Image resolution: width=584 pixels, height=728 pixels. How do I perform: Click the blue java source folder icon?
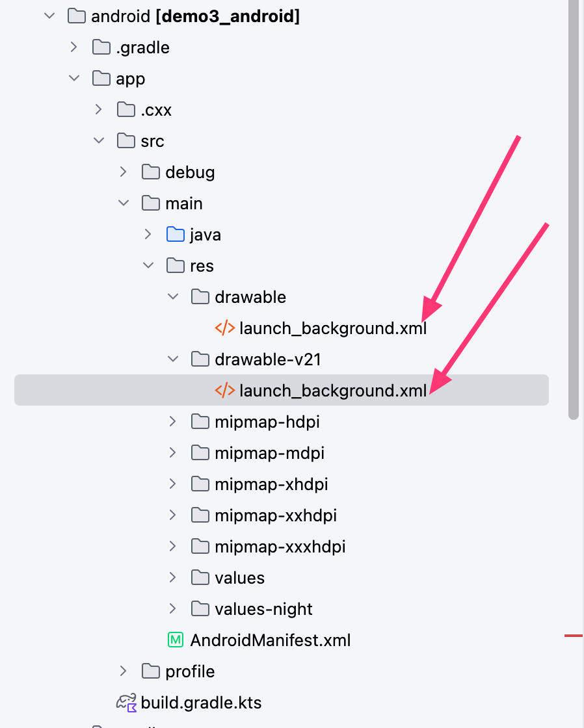(175, 235)
